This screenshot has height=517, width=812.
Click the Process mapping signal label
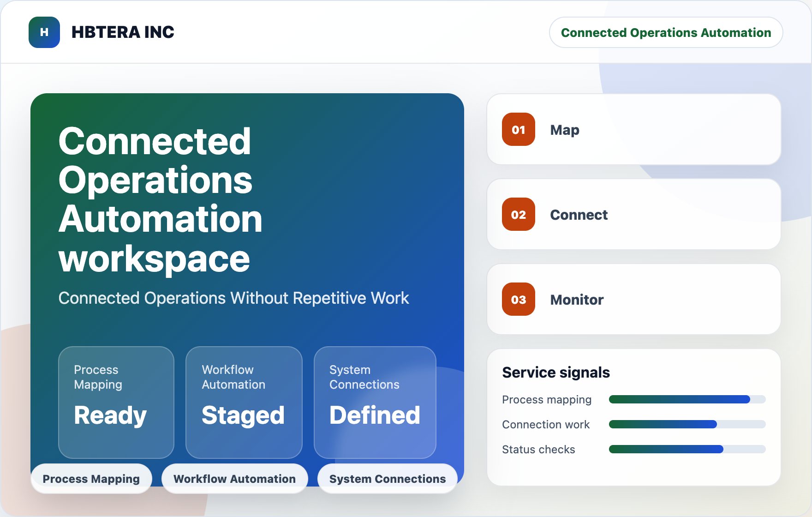click(x=547, y=400)
